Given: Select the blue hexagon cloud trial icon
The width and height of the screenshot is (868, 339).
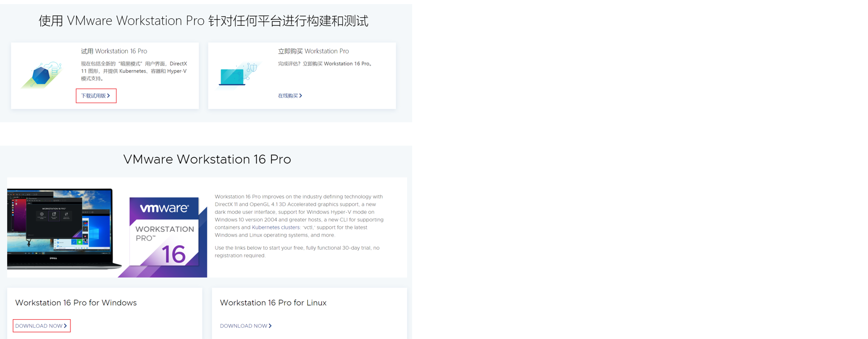Looking at the screenshot, I should (x=43, y=75).
